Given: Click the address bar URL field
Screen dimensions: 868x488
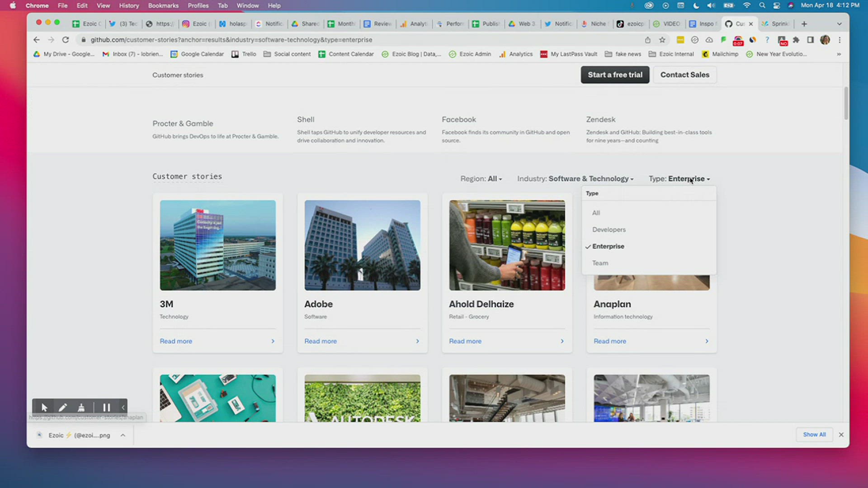Looking at the screenshot, I should click(362, 40).
